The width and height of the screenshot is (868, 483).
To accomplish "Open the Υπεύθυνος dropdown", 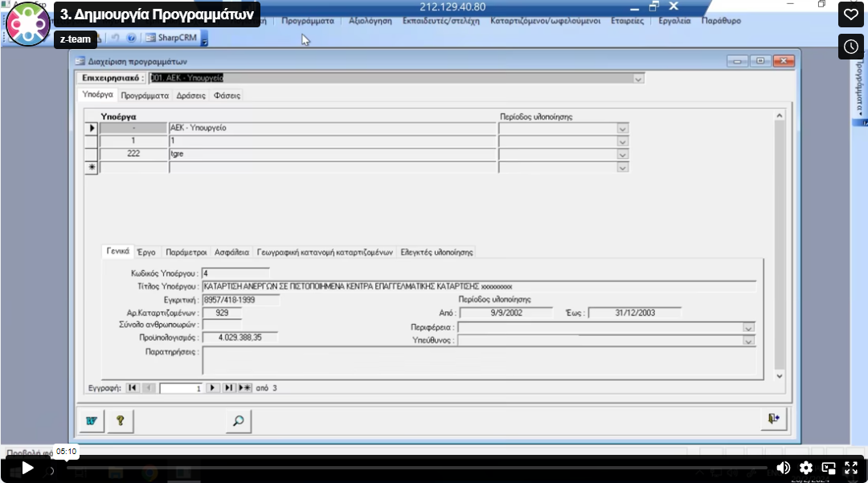I will (748, 341).
